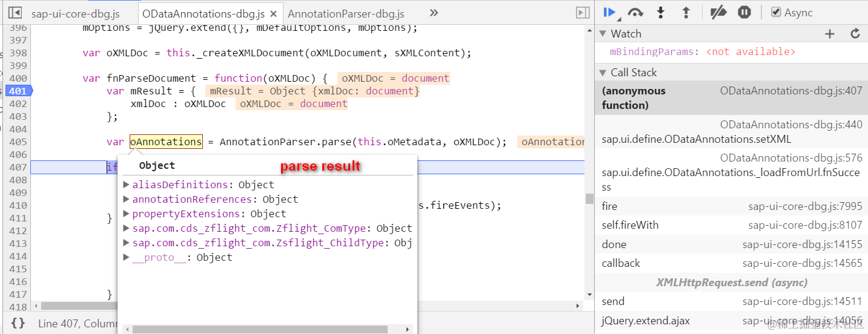Expand Zflight_ComType object property
The image size is (868, 334).
pos(127,228)
